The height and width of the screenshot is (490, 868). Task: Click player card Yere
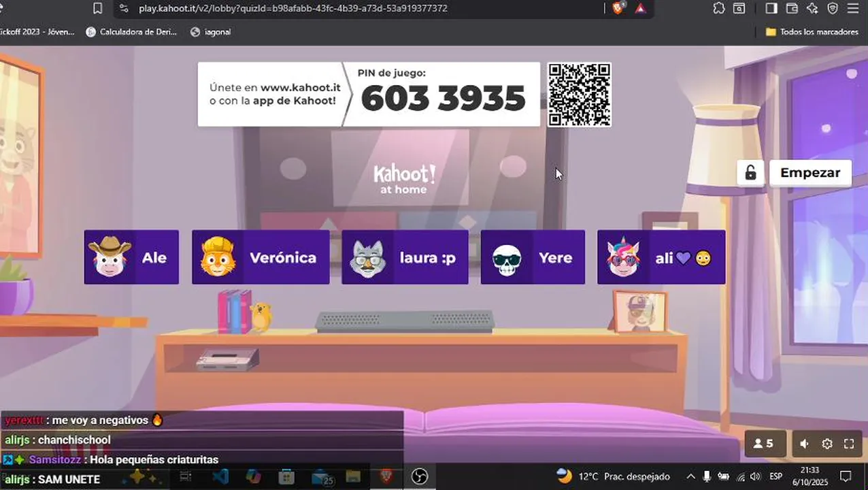533,257
